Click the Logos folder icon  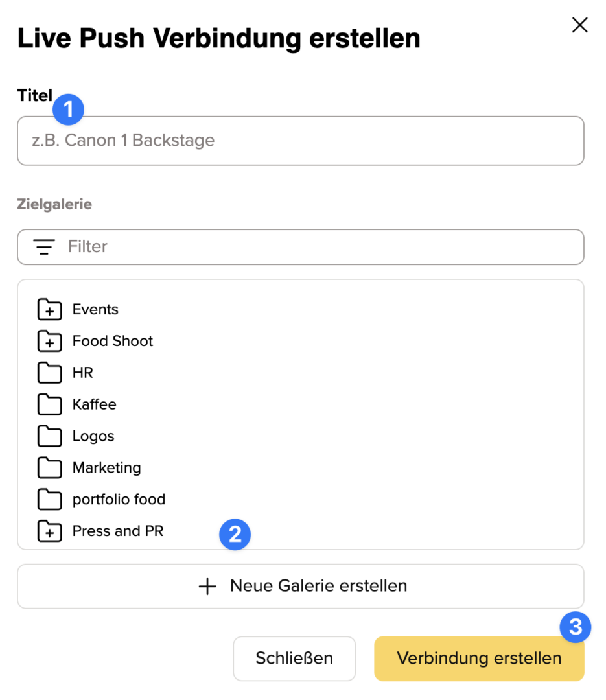49,436
